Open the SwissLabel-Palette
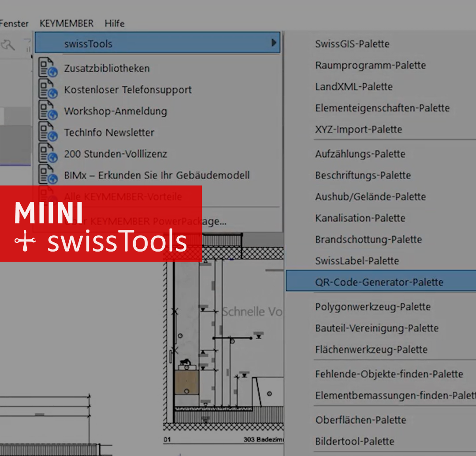The width and height of the screenshot is (476, 456). pos(357,261)
